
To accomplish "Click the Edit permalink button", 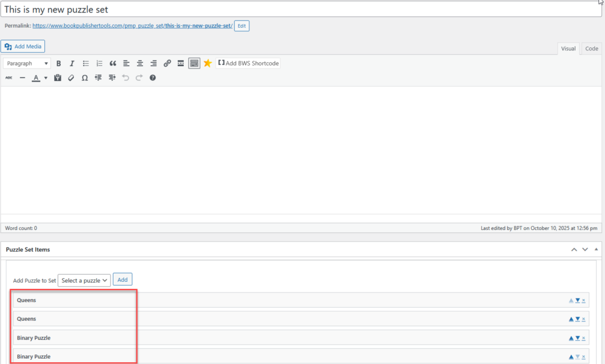I will [242, 26].
